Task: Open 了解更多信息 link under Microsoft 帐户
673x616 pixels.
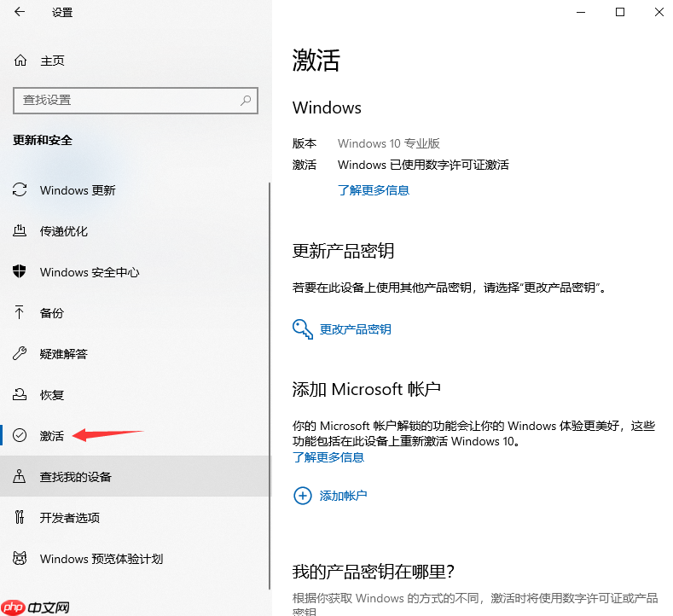Action: coord(328,457)
